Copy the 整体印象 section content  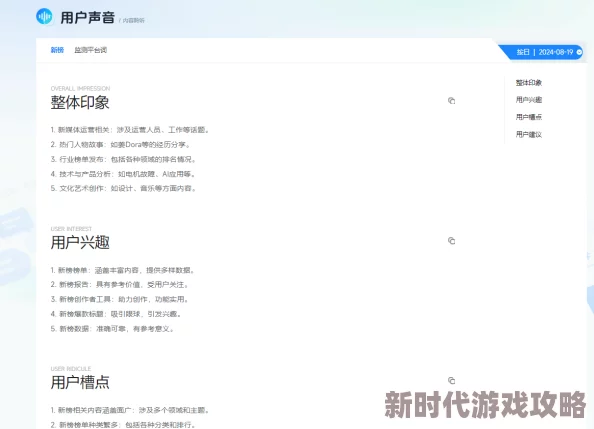click(x=451, y=100)
